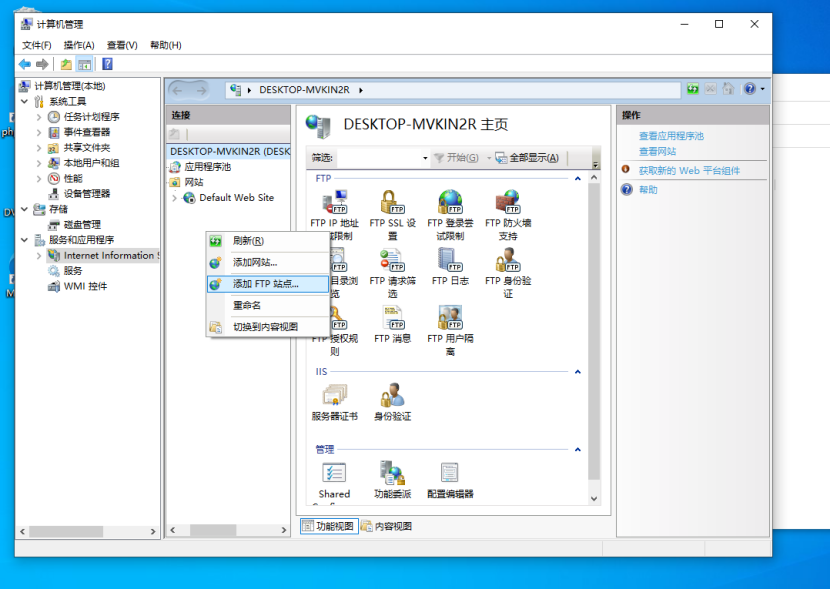Click left tree horizontal scrollbar right arrow
Screen dimensions: 831x590
pos(153,531)
